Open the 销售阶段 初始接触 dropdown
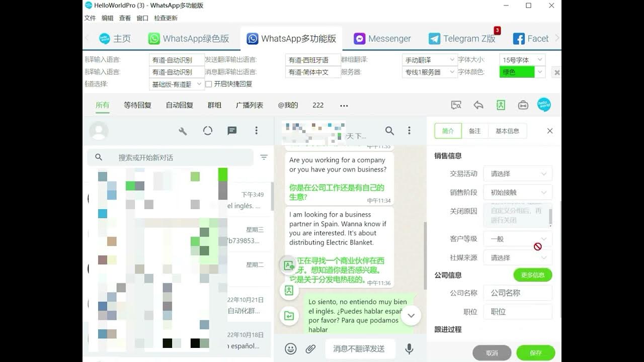This screenshot has width=644, height=362. (x=518, y=192)
